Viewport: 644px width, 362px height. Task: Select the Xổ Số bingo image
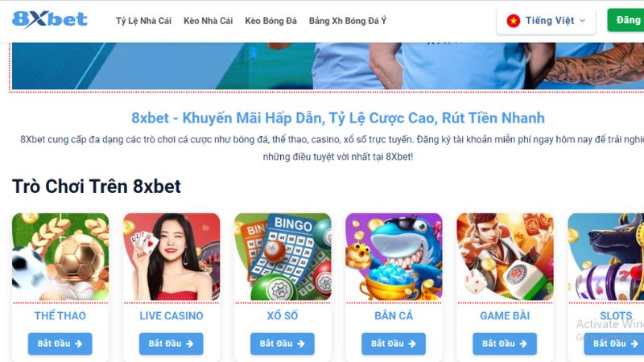[x=283, y=257]
